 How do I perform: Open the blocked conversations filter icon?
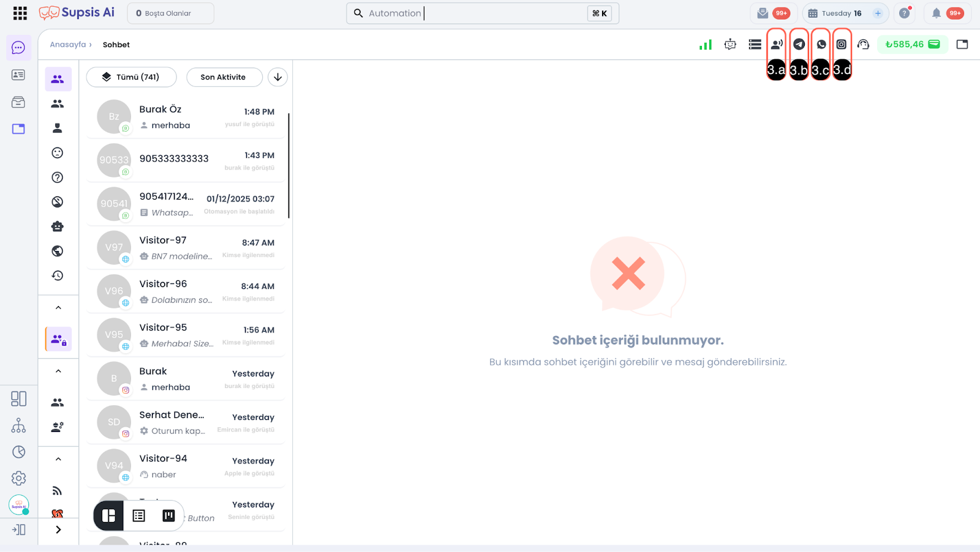[58, 202]
